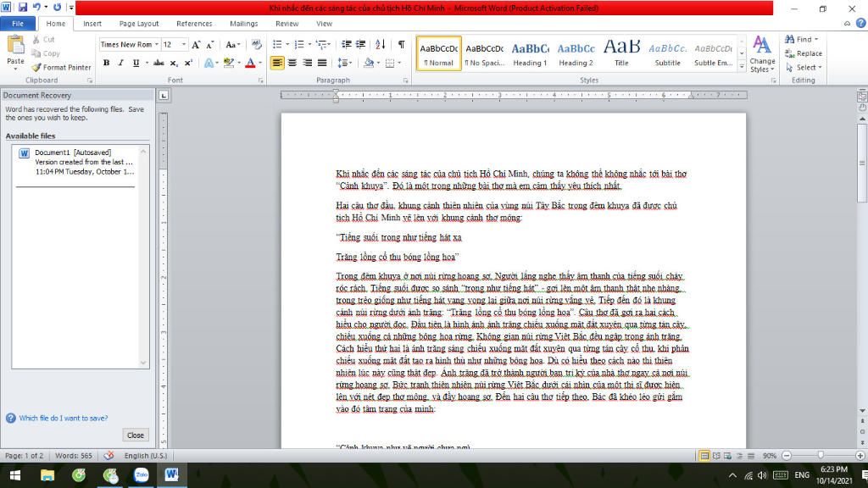Open the Find dropdown arrow
The image size is (868, 488).
point(816,39)
